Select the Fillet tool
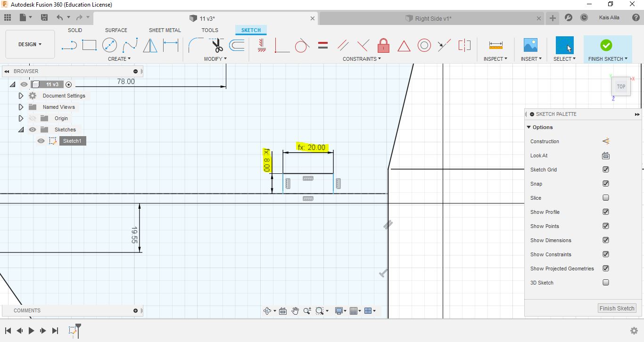Image resolution: width=644 pixels, height=342 pixels. [x=196, y=45]
